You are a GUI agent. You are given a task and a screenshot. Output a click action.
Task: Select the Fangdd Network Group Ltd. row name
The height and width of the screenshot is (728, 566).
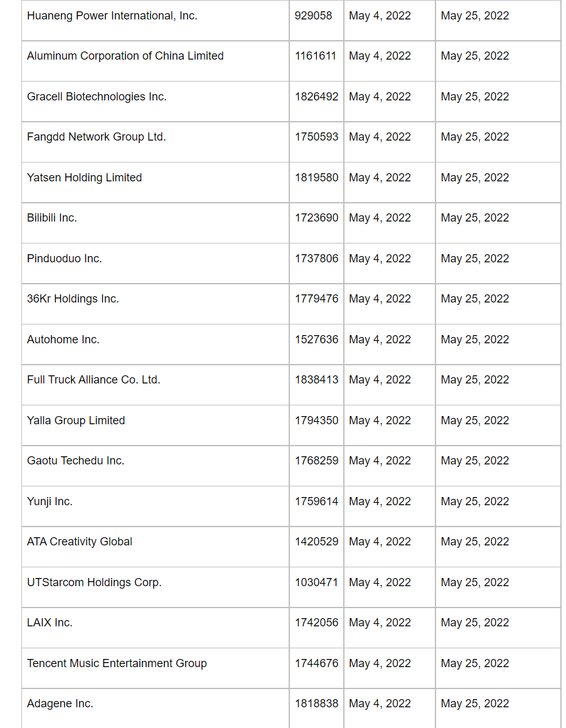pos(96,137)
